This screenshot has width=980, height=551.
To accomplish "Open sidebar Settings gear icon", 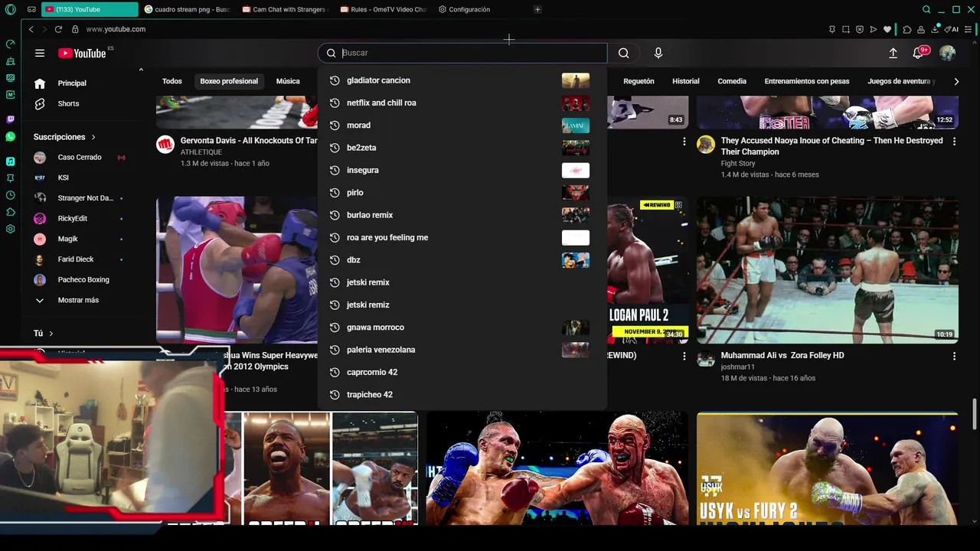I will pyautogui.click(x=10, y=229).
